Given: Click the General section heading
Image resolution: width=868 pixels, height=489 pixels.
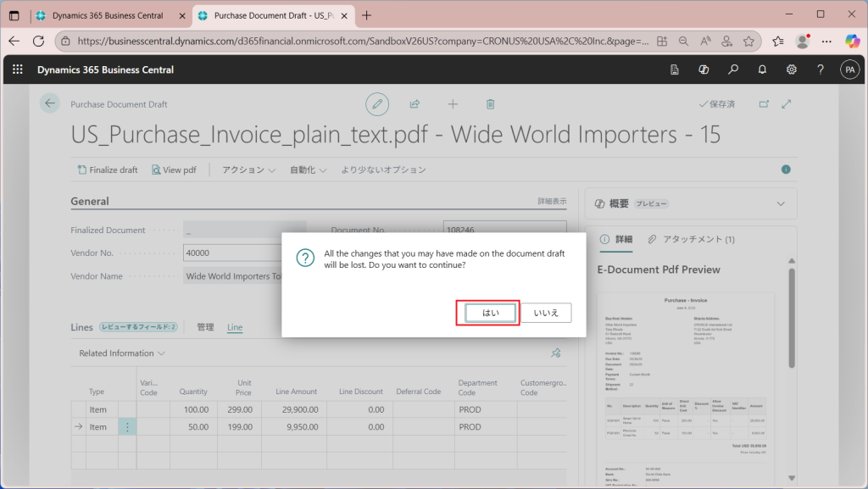Looking at the screenshot, I should coord(90,202).
